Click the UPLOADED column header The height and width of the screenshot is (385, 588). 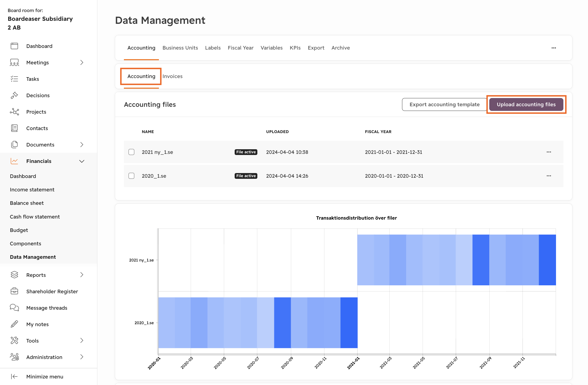[277, 132]
